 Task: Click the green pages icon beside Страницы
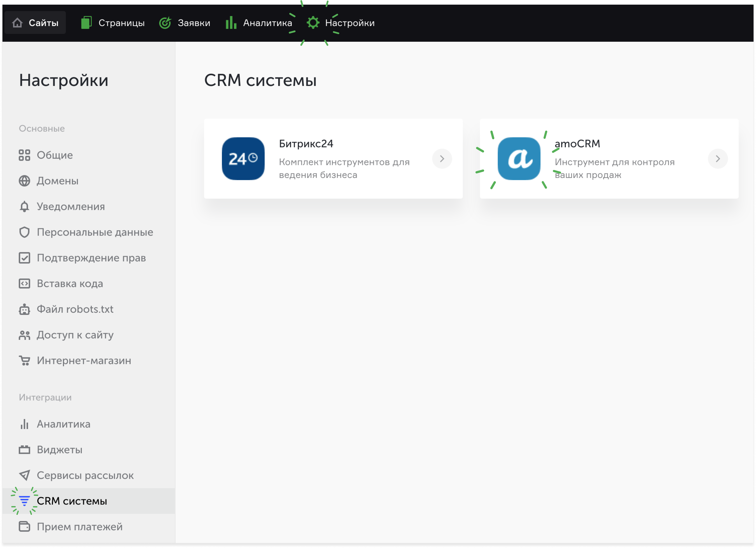click(x=86, y=23)
